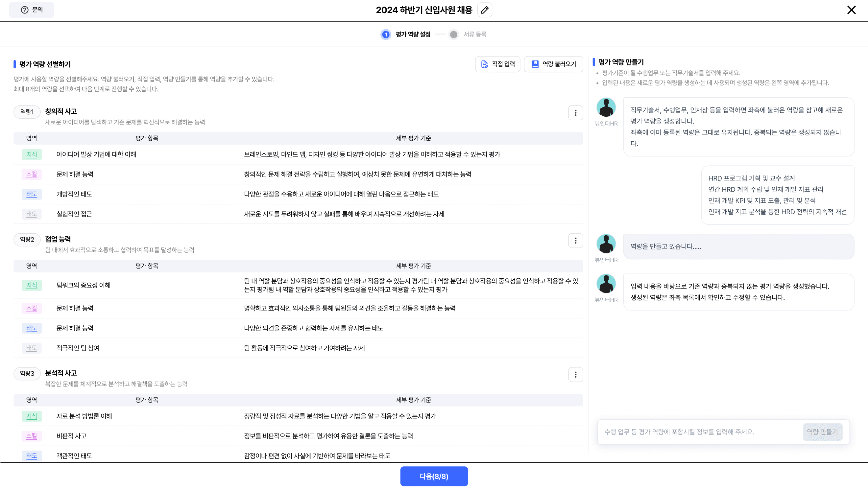Click the 역량 불러오기 button
This screenshot has width=868, height=489.
point(553,64)
